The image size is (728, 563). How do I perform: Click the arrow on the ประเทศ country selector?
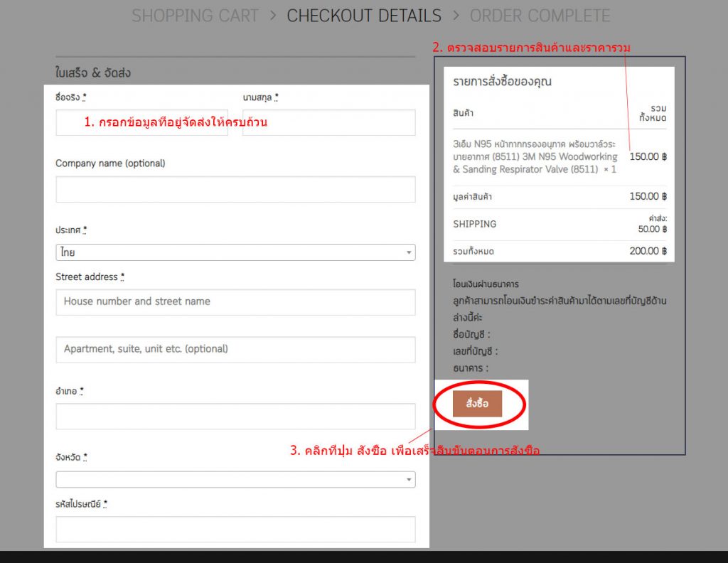(x=408, y=252)
